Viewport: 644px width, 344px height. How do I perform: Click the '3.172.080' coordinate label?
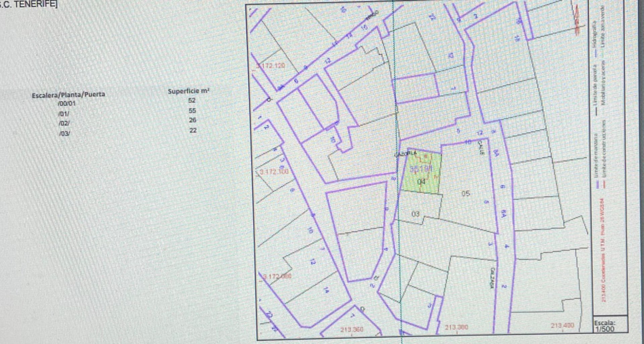point(277,277)
